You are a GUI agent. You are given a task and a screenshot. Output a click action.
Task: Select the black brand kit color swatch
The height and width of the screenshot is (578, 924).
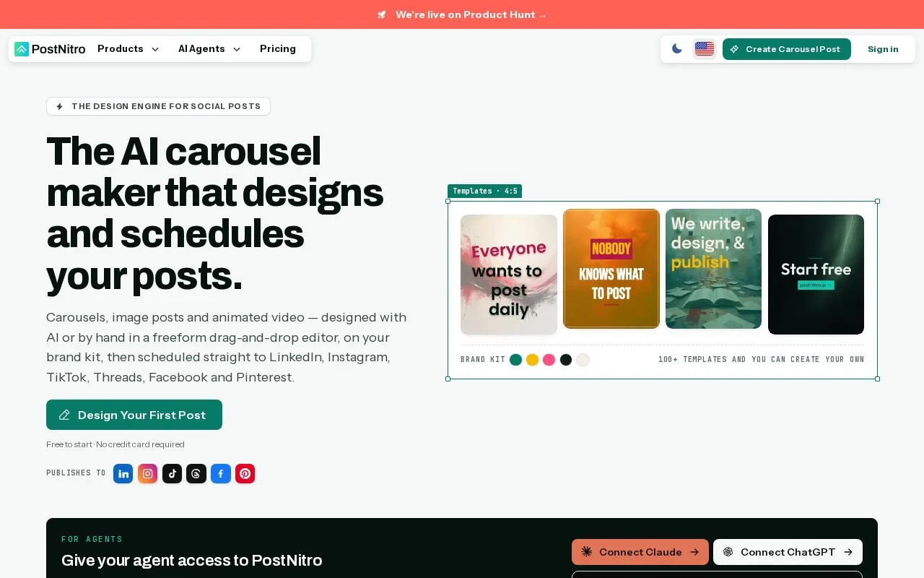pyautogui.click(x=566, y=360)
